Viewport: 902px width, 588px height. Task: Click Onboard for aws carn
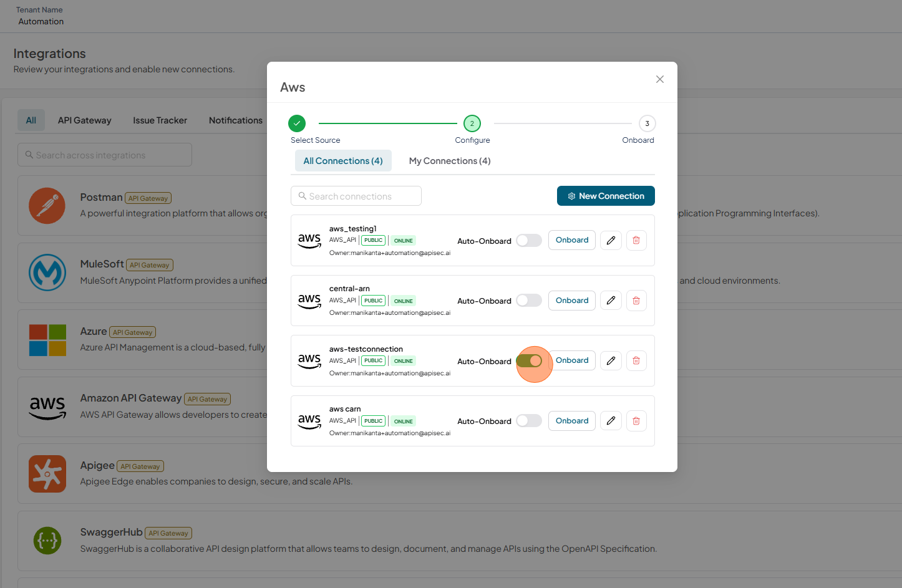click(572, 421)
